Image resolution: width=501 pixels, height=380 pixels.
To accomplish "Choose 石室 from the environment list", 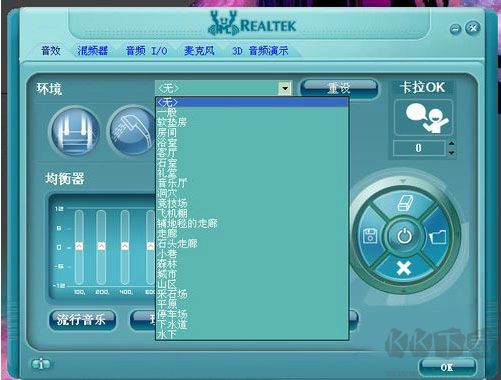I will tap(252, 163).
